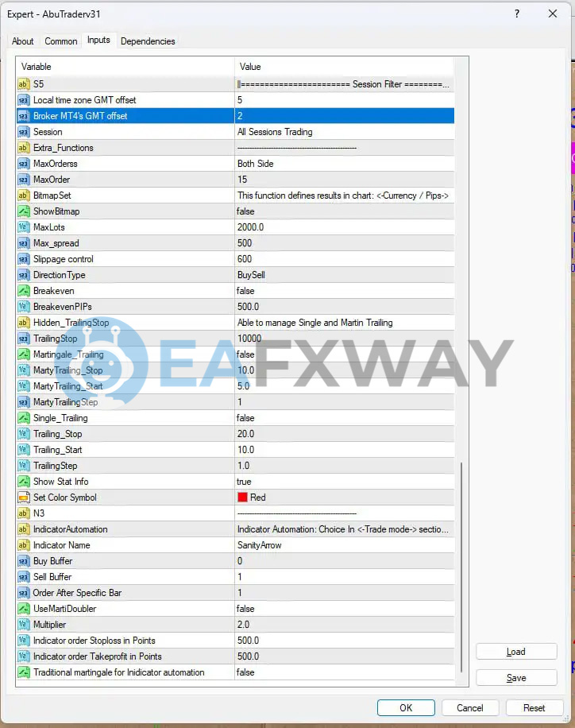Click the integer icon beside MaxOrder
575x728 pixels.
tap(23, 179)
